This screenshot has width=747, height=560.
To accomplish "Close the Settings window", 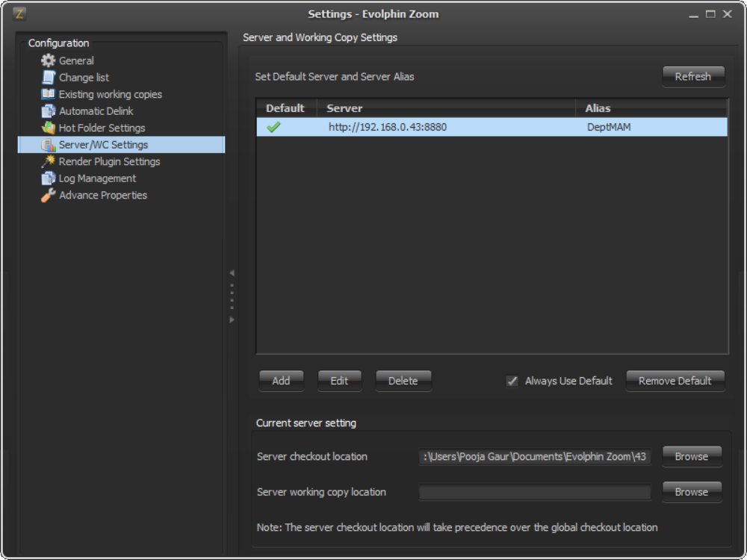I will [728, 14].
